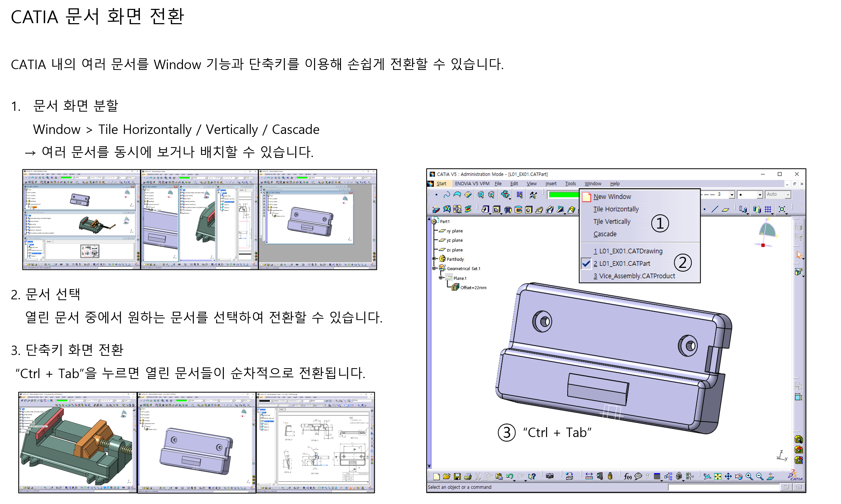Click the Fit All In icon
The image size is (841, 504).
pyautogui.click(x=717, y=477)
